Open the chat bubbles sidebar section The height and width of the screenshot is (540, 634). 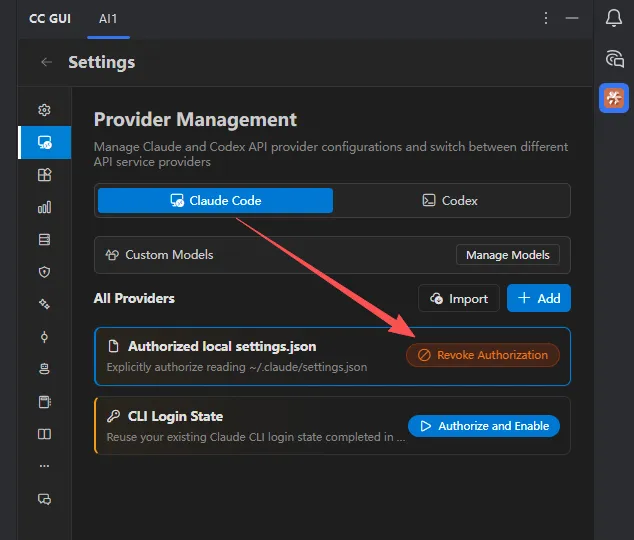(x=44, y=499)
